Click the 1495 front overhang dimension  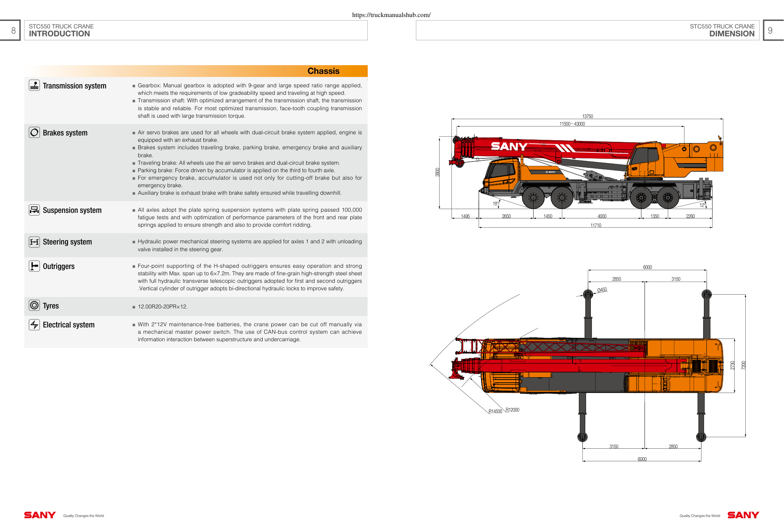pos(465,216)
